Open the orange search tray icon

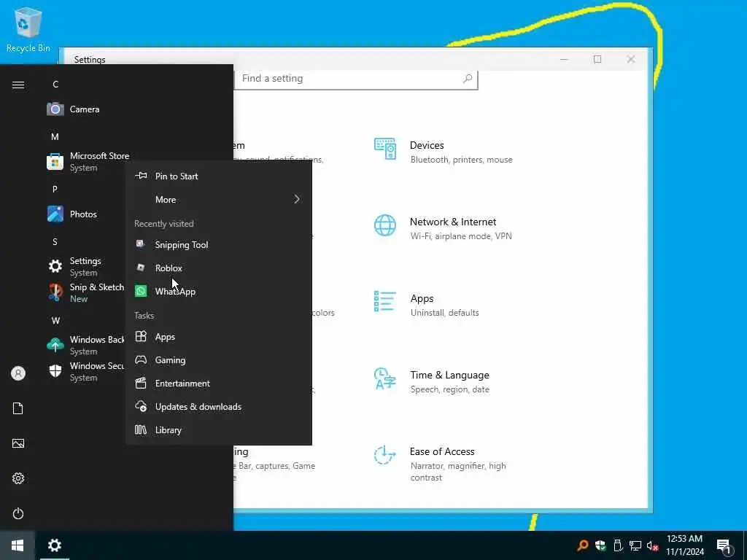[x=582, y=545]
